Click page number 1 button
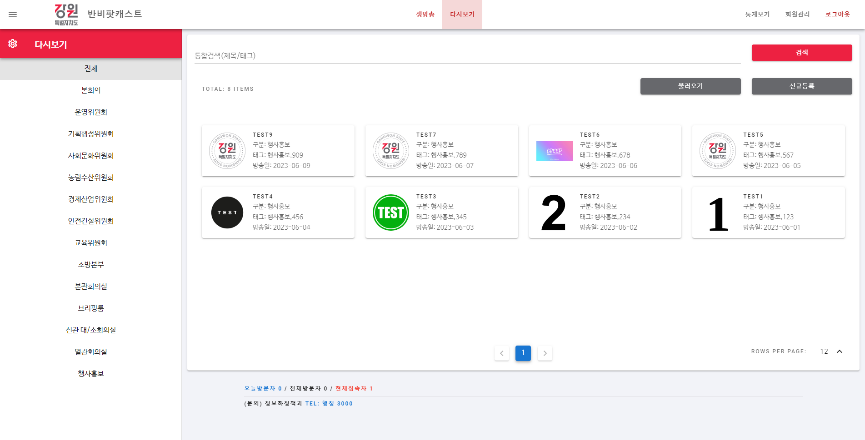 [x=523, y=353]
